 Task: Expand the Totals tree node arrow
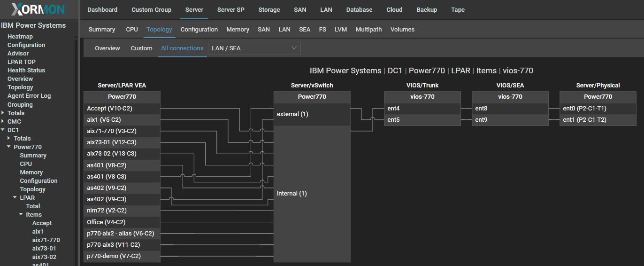pyautogui.click(x=3, y=113)
